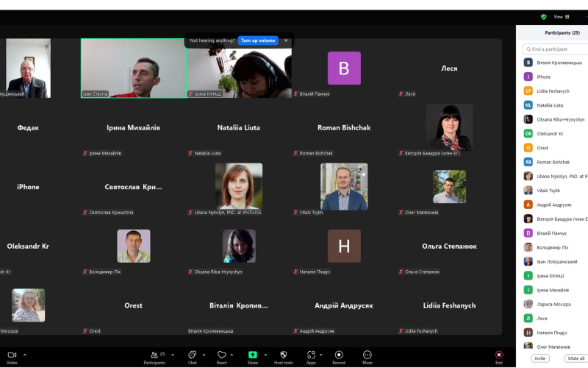588x368 pixels.
Task: Expand the React options caret
Action: pos(232,355)
